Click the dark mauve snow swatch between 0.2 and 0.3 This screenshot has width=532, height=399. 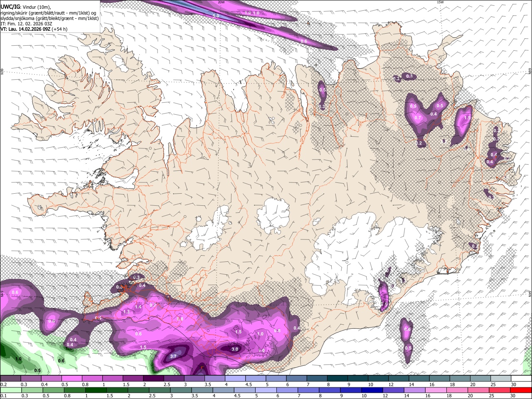click(10, 379)
